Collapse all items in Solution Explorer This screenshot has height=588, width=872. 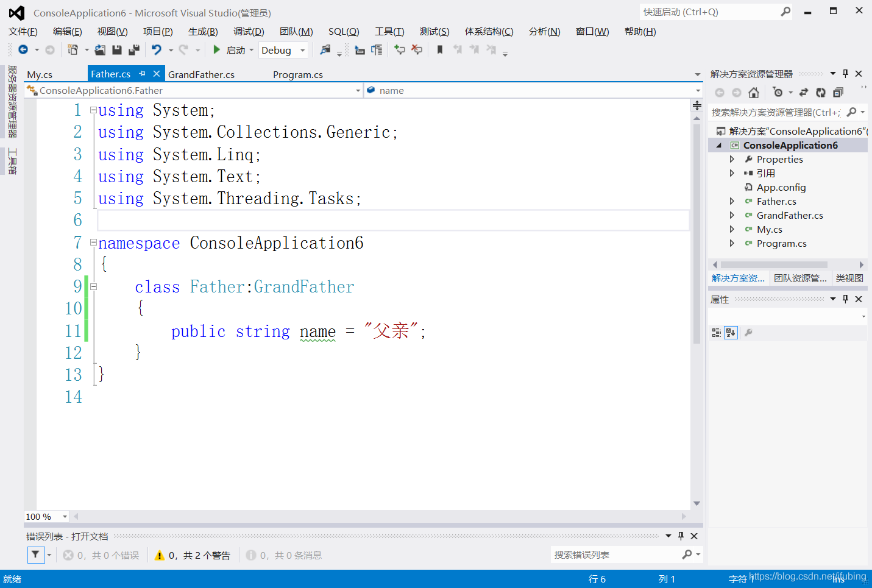(x=838, y=93)
